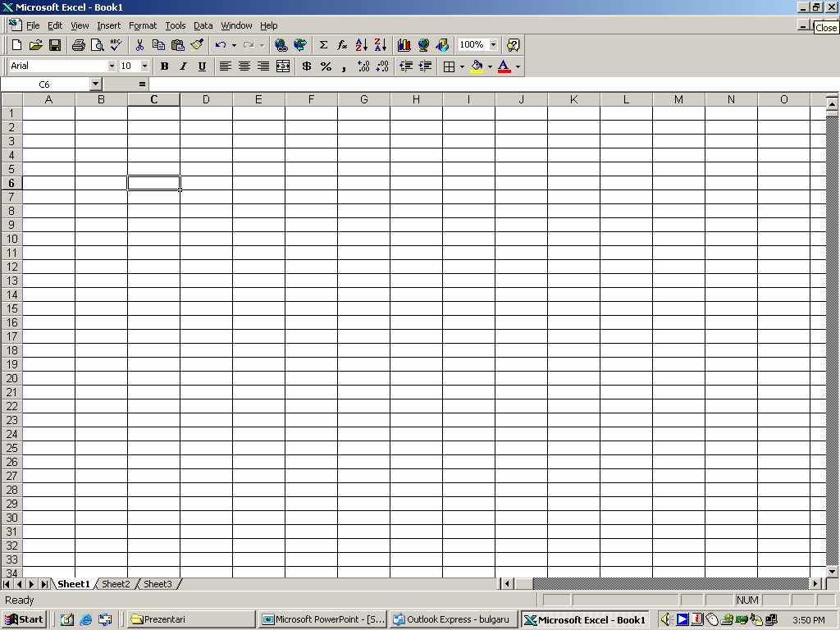This screenshot has height=630, width=840.
Task: Switch to the Sheet3 tab
Action: pos(157,584)
